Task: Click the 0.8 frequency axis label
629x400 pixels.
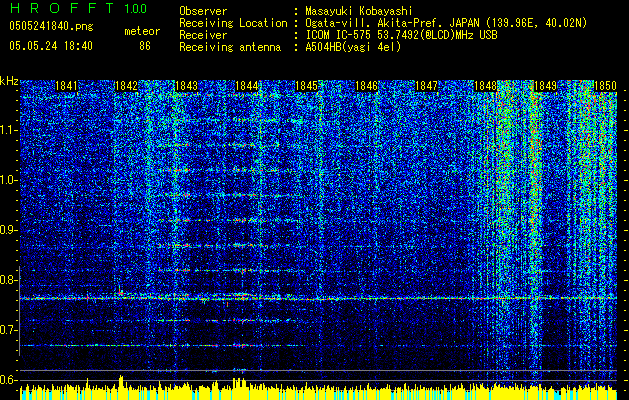Action: 9,280
